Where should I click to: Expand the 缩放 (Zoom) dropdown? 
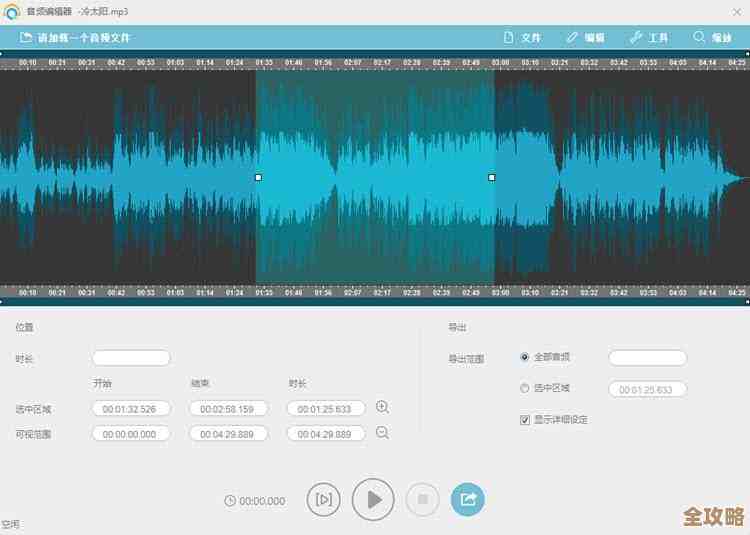coord(712,38)
